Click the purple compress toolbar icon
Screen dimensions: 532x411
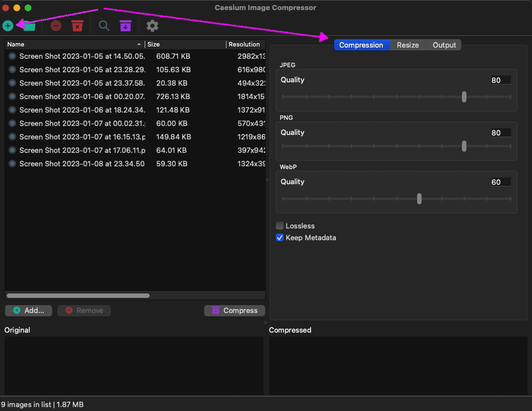pos(126,26)
